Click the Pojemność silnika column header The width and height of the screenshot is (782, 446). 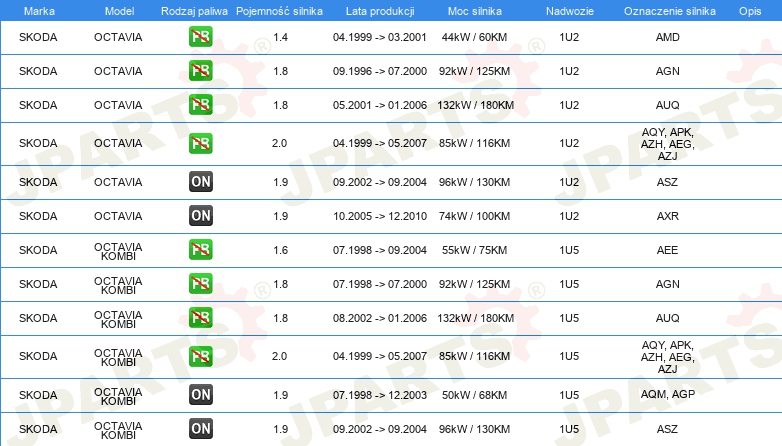pos(279,11)
